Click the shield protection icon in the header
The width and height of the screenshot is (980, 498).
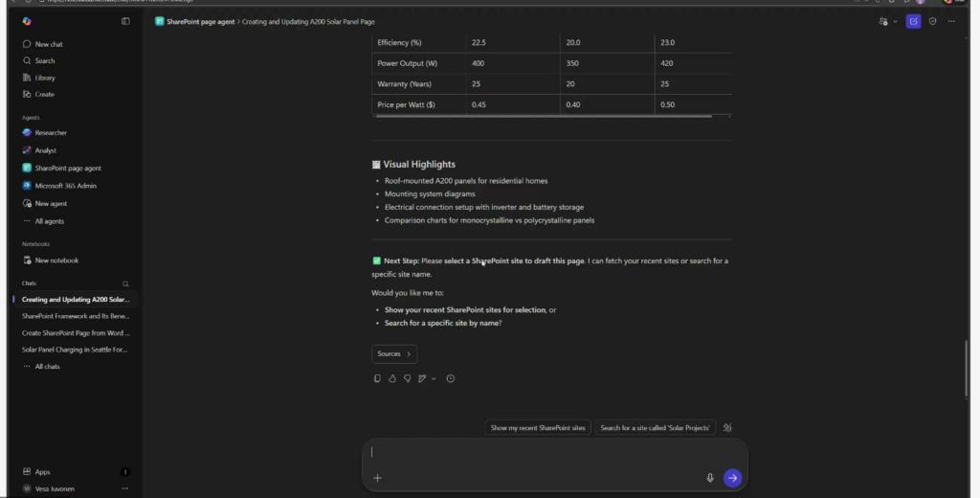click(x=933, y=21)
